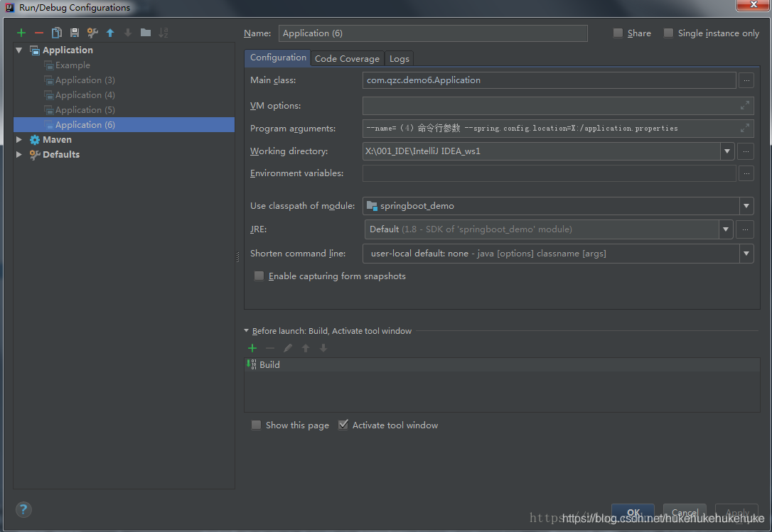The image size is (772, 532).
Task: Expand the Program arguments field editor
Action: point(745,128)
